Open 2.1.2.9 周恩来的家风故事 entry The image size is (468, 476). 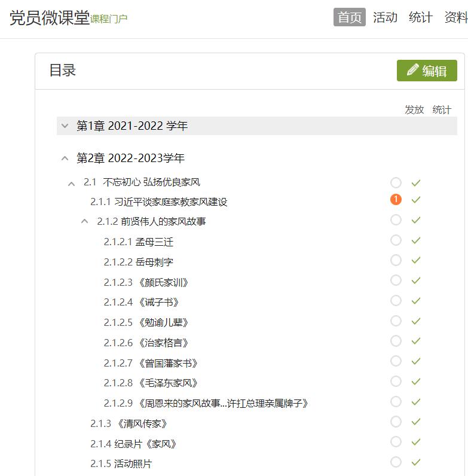point(206,404)
